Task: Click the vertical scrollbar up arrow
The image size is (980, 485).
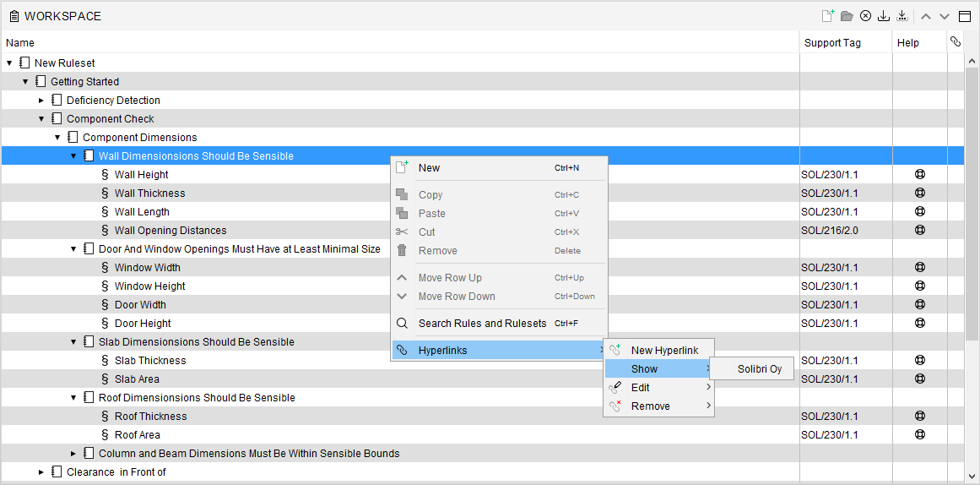Action: pyautogui.click(x=972, y=61)
